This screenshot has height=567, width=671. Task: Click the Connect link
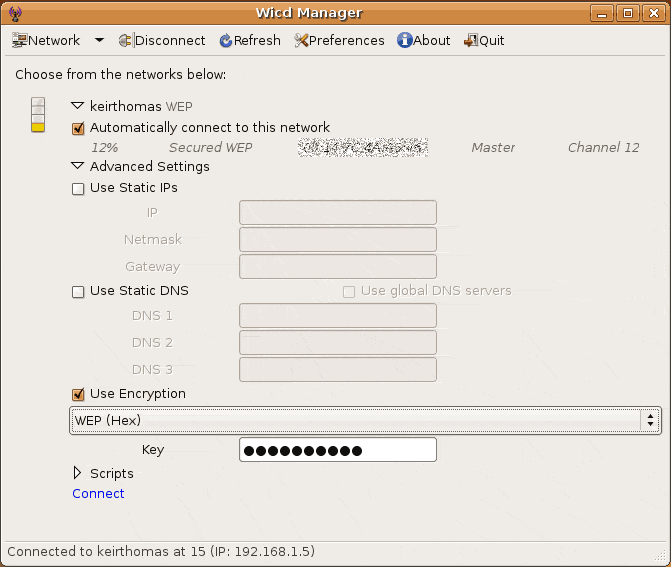(x=98, y=493)
